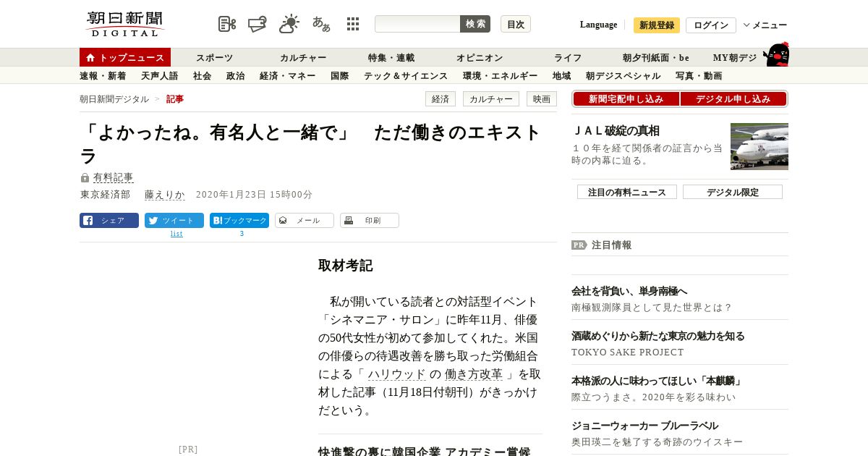868x456 pixels.
Task: Bookmark with Hatena ブックマーク button
Action: 239,221
